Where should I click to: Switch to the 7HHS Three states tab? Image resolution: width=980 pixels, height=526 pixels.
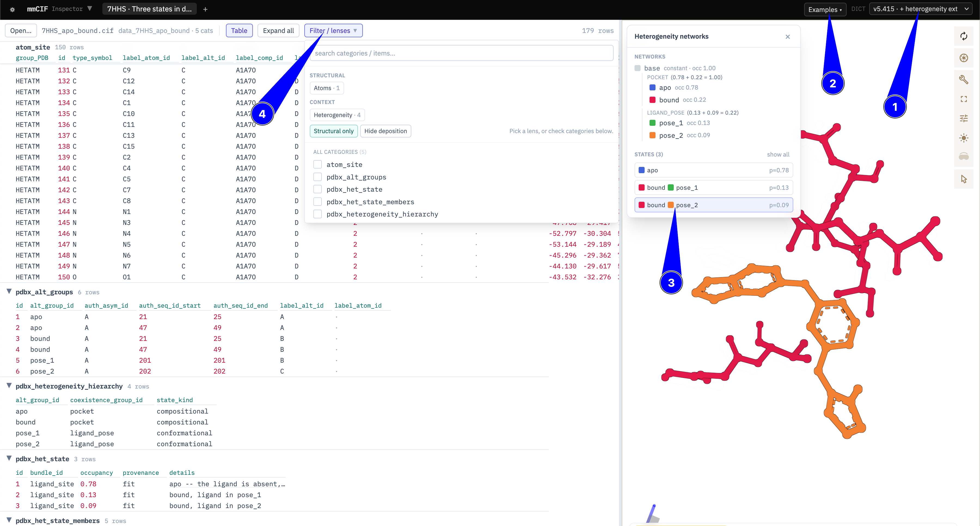click(x=149, y=9)
